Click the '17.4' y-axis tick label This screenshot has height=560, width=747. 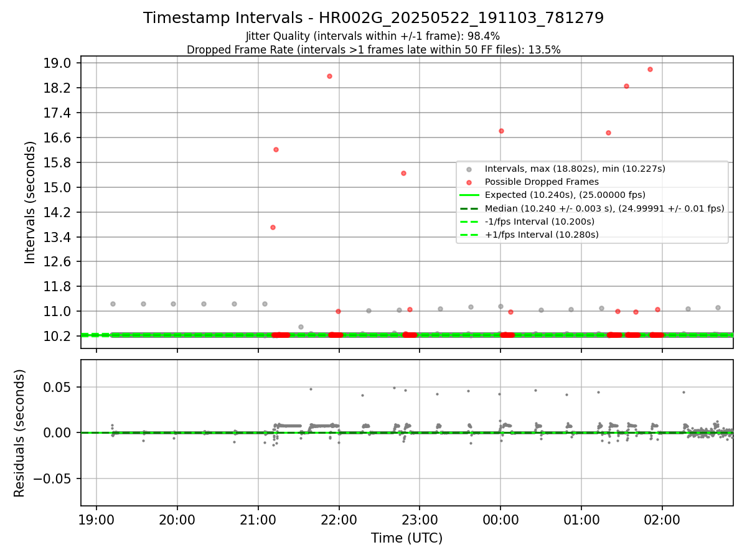click(59, 113)
